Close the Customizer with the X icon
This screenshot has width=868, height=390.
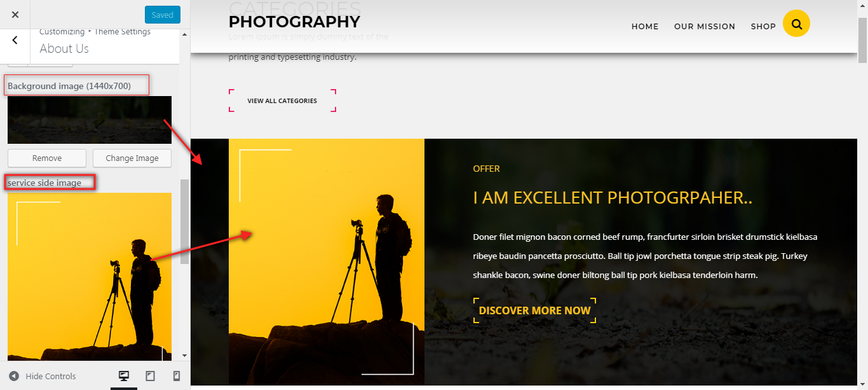15,15
